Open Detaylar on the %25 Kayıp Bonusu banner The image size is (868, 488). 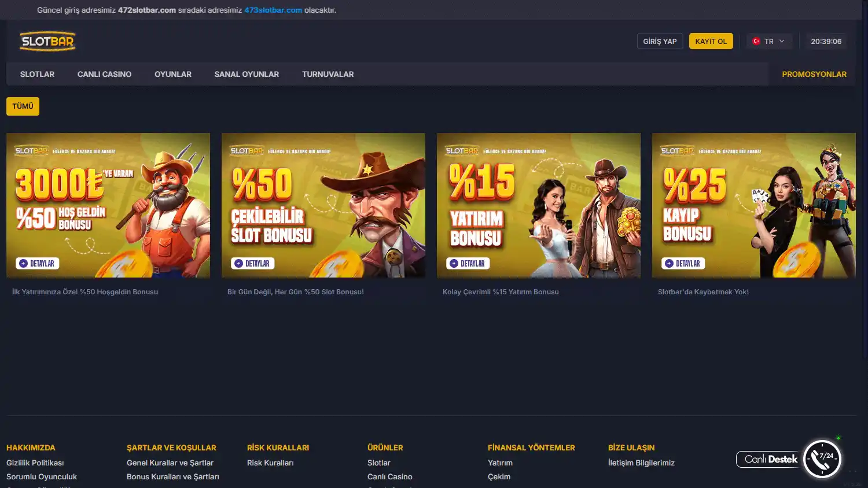(682, 263)
